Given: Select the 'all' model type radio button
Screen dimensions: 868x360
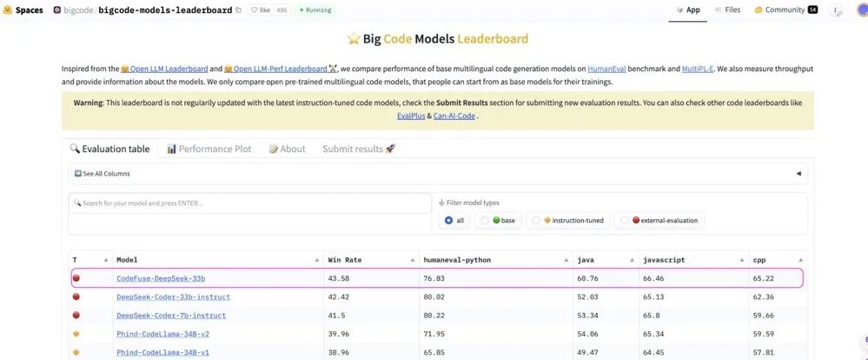Looking at the screenshot, I should (448, 220).
